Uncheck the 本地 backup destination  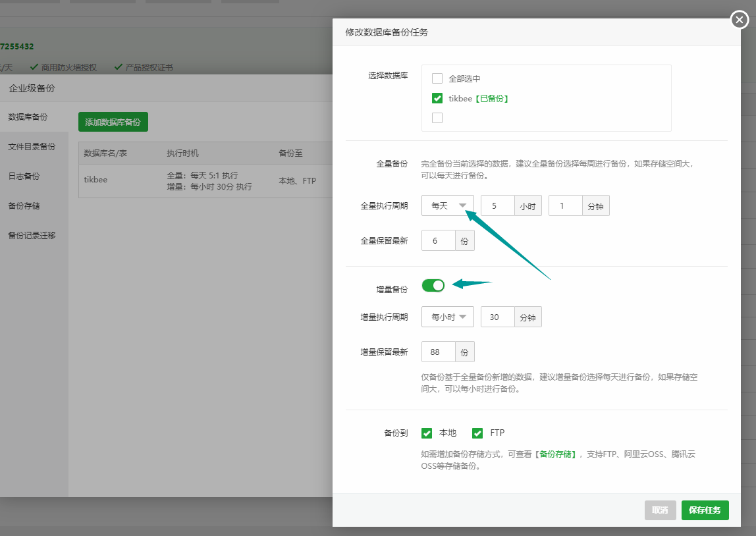[427, 433]
